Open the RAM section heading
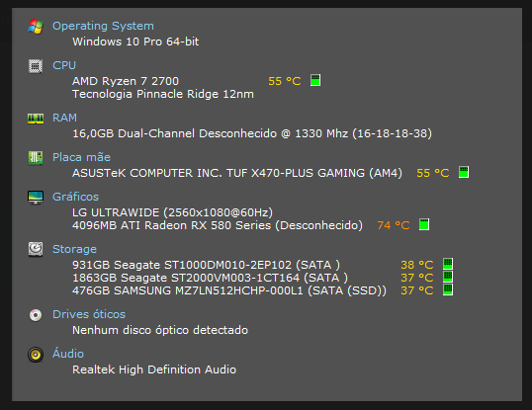This screenshot has width=532, height=410. coord(64,118)
